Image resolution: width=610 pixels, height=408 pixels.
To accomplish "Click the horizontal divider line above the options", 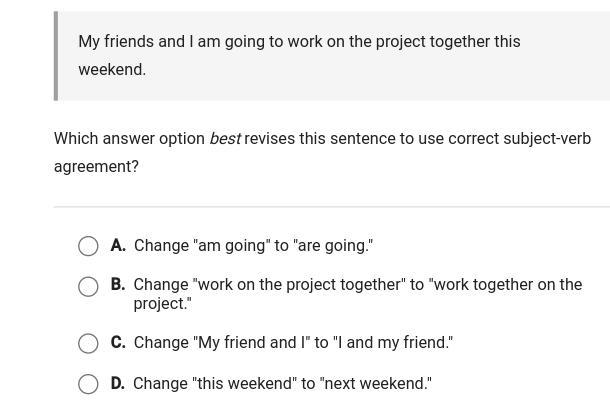I will (331, 207).
